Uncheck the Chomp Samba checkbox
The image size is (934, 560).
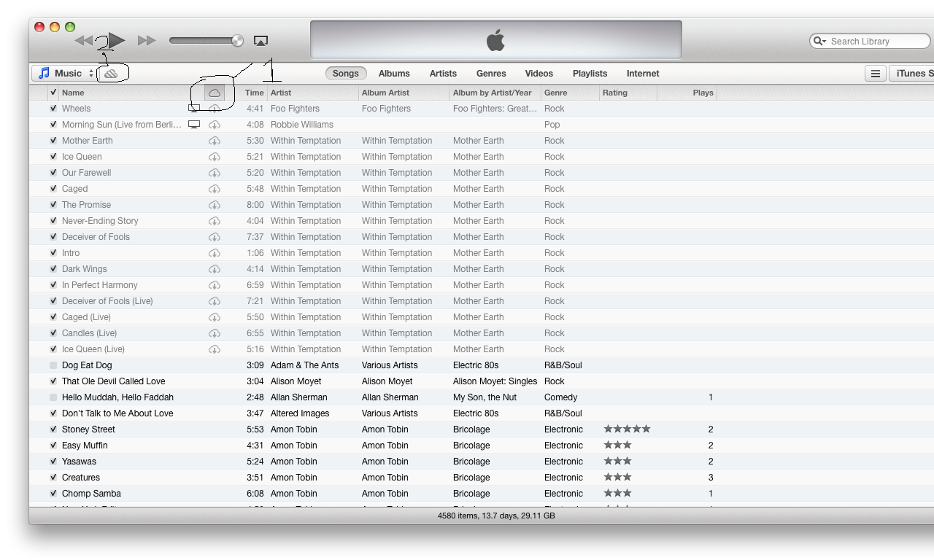[53, 494]
